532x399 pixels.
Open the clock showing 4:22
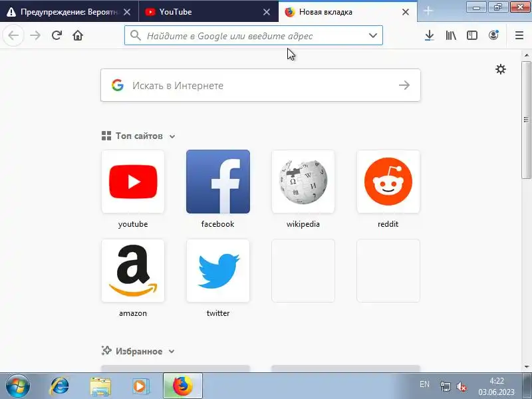(496, 386)
